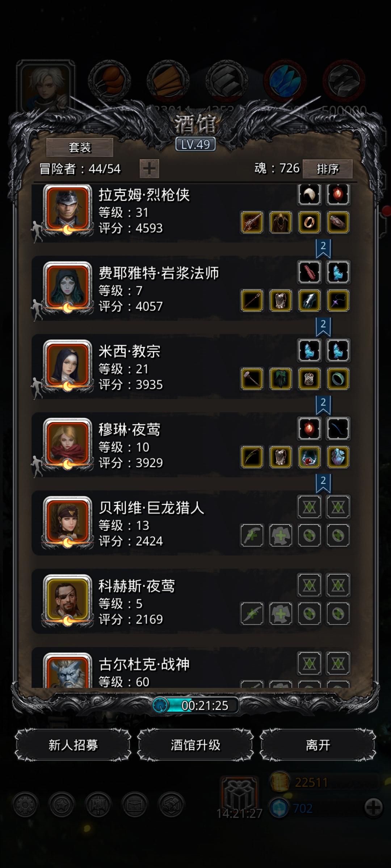The image size is (391, 868).
Task: Add armor to 科赫斯·夜莺's empty slot
Action: pos(281,613)
